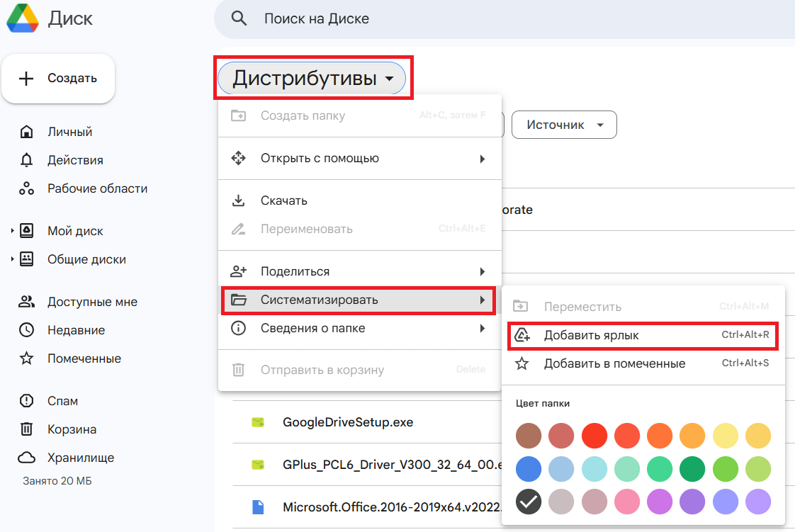Choose Добавить ярлык from the submenu
The width and height of the screenshot is (795, 532).
click(591, 335)
